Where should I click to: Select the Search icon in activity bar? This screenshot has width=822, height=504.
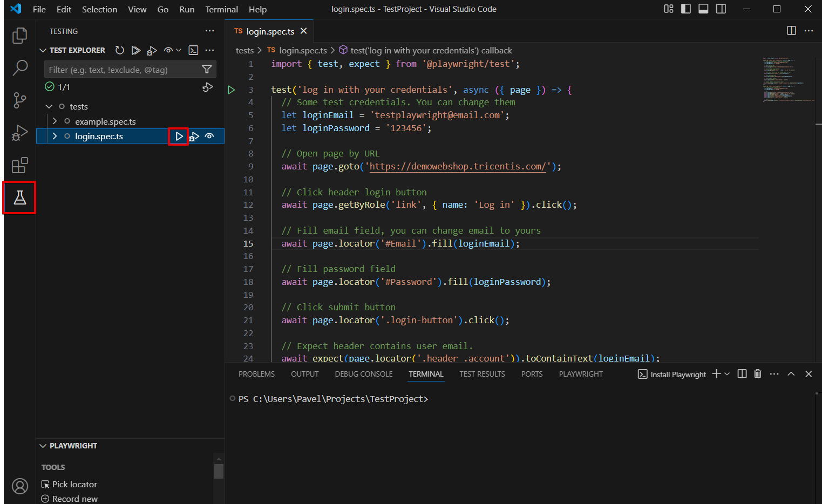(19, 68)
